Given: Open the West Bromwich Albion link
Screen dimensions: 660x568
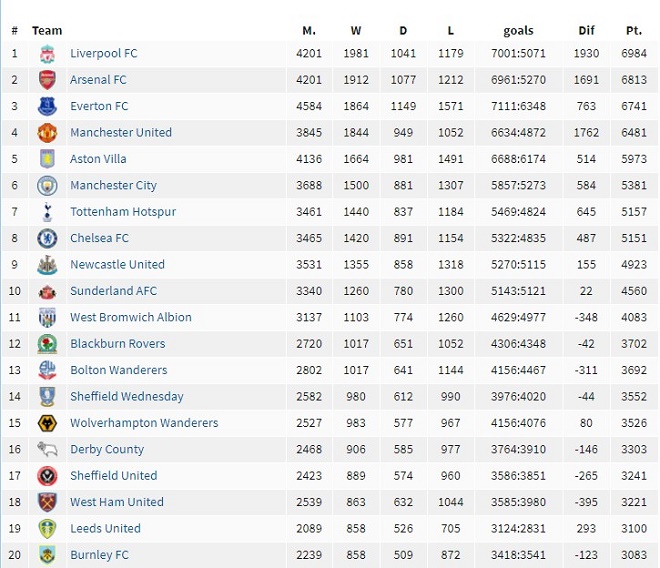Looking at the screenshot, I should (130, 317).
